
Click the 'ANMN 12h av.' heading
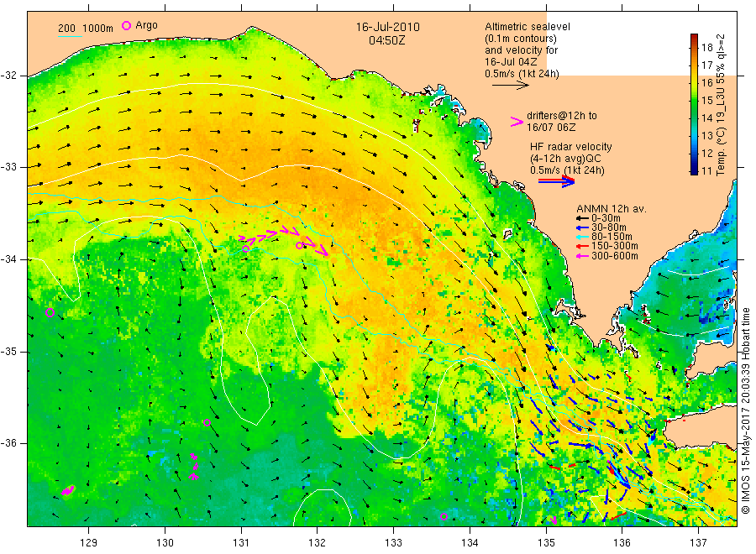612,209
